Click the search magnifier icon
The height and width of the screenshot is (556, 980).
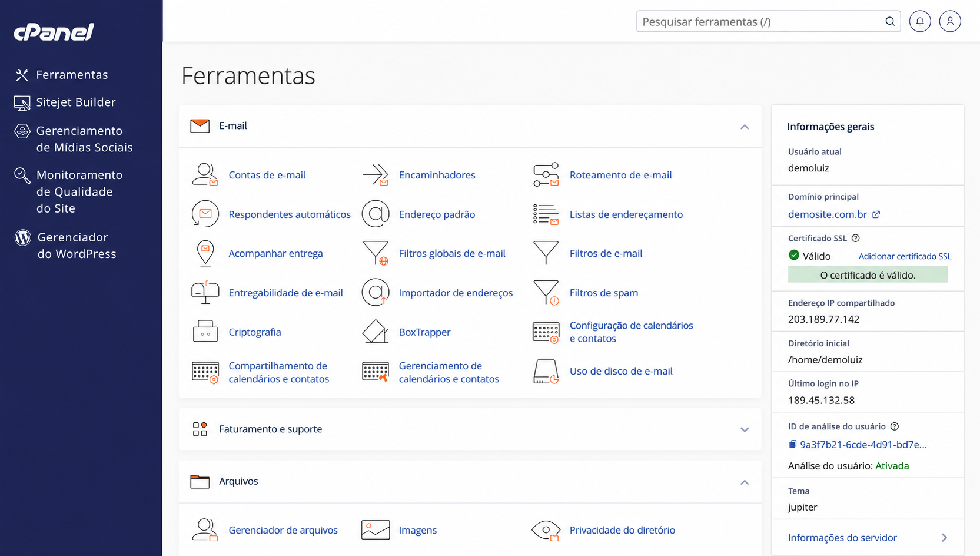point(890,22)
